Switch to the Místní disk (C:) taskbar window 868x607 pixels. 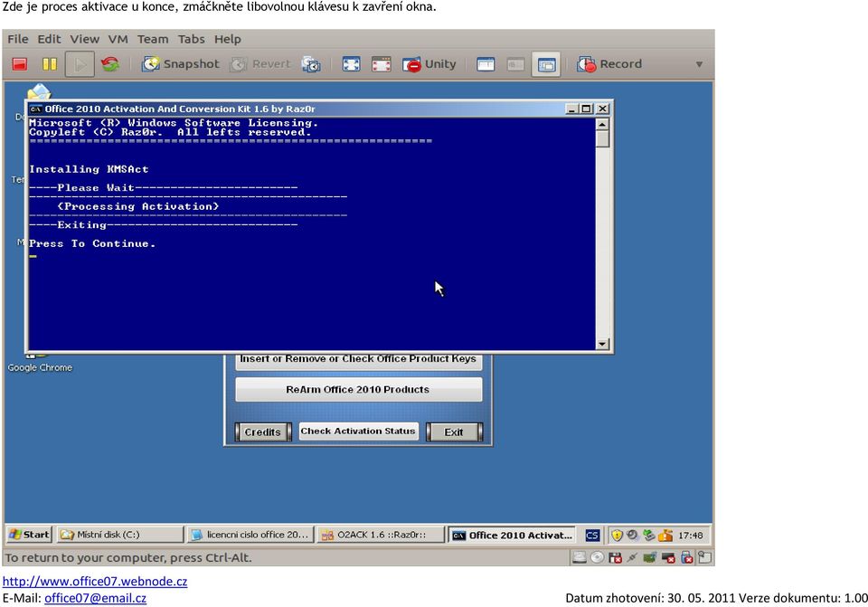pos(120,535)
